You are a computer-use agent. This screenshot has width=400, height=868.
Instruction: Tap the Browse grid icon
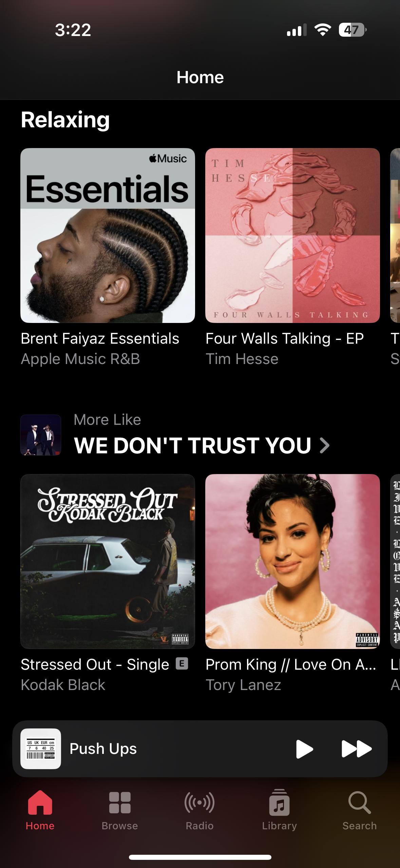click(120, 803)
